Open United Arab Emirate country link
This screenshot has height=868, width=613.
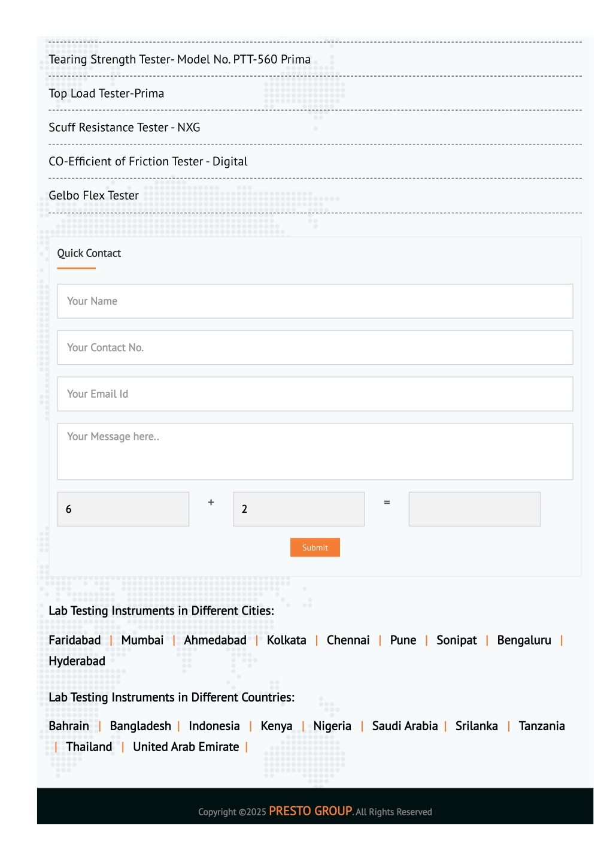(186, 747)
